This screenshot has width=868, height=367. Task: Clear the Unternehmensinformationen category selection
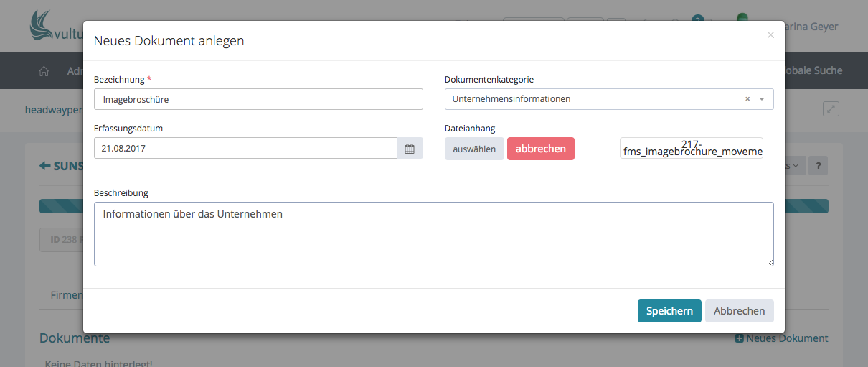(747, 99)
